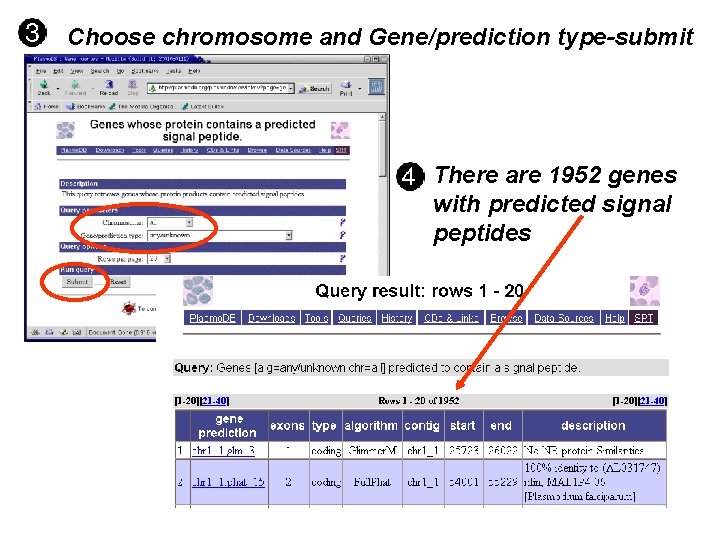Click the Address Book icon in status bar
Image resolution: width=720 pixels, height=540 pixels.
point(77,332)
